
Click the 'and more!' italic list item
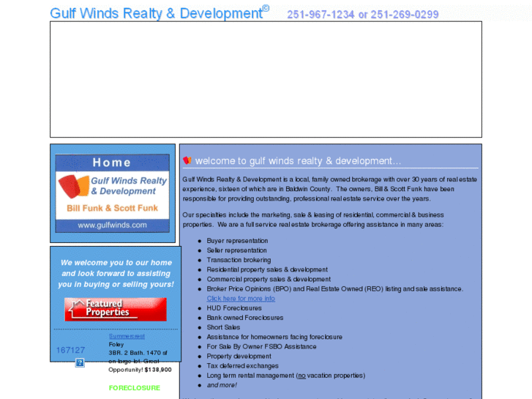pos(222,385)
